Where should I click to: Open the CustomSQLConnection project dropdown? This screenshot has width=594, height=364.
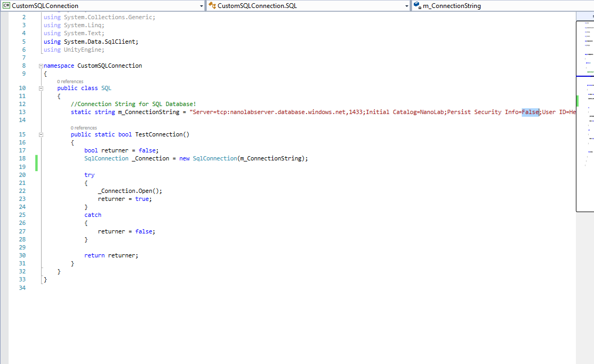[201, 6]
